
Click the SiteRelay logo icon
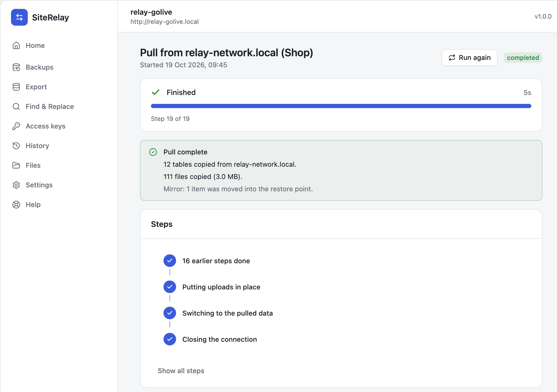(19, 17)
